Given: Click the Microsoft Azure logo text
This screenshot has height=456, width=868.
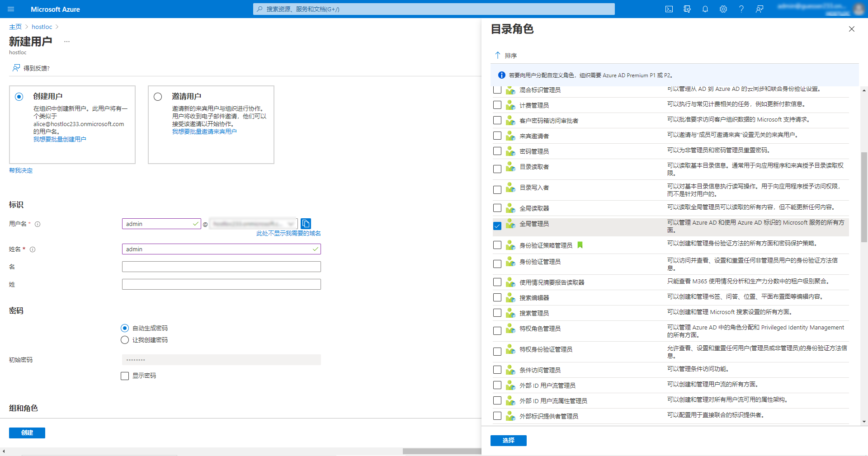Looking at the screenshot, I should pyautogui.click(x=55, y=9).
